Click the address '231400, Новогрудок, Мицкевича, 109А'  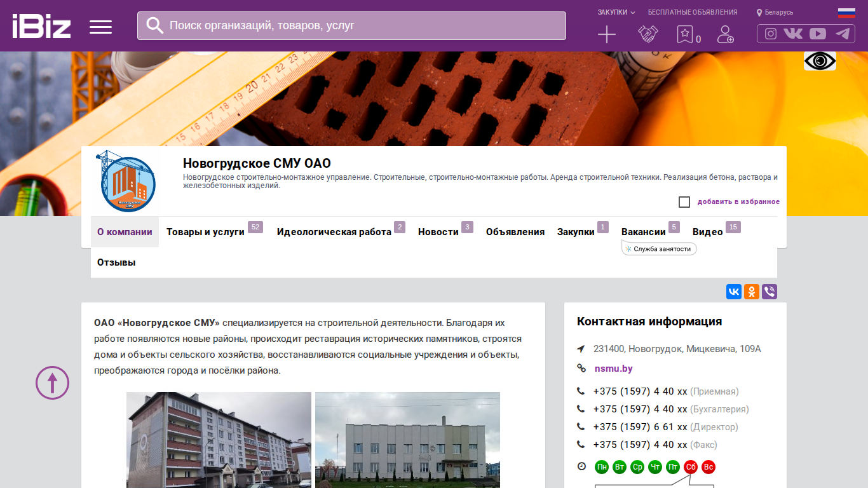point(677,349)
